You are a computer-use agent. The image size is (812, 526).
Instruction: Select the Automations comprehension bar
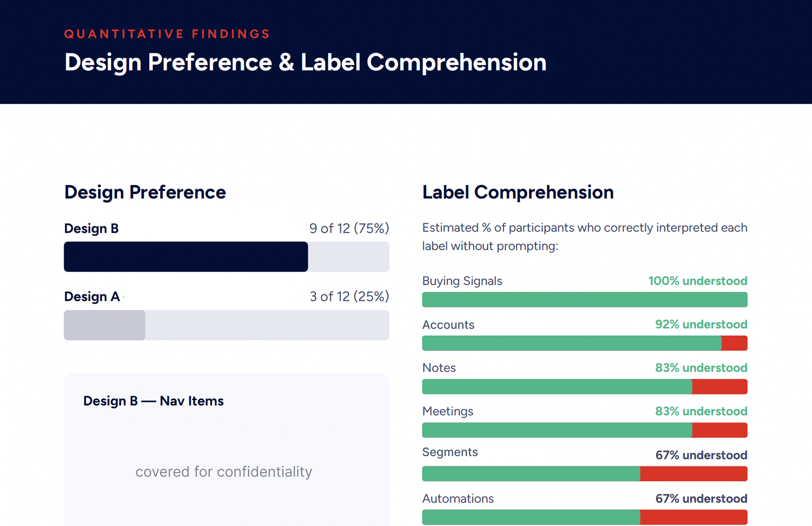[x=585, y=517]
